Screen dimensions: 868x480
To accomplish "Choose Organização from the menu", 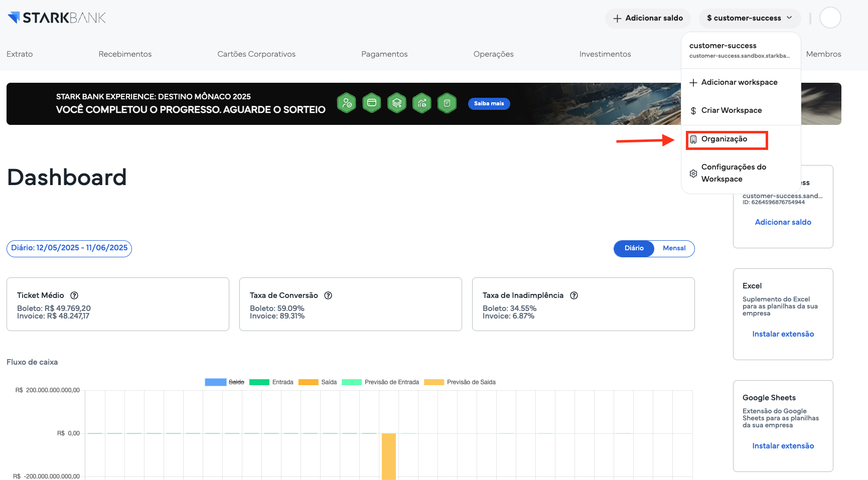I will pyautogui.click(x=741, y=139).
